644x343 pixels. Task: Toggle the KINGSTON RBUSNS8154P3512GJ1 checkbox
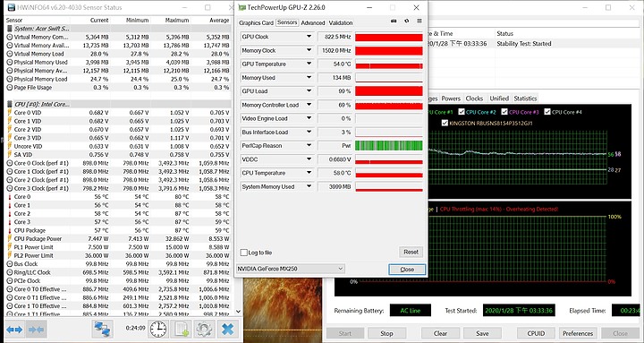[x=445, y=123]
